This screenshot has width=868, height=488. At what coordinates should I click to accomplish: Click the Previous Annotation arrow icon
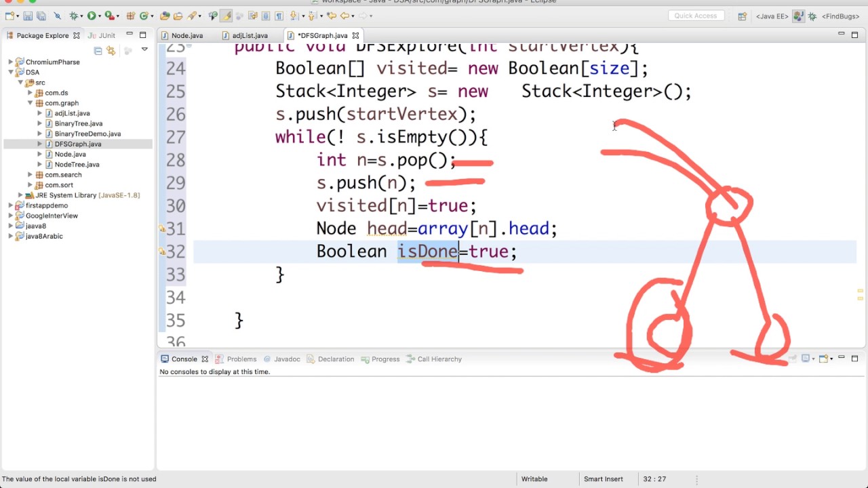tap(311, 16)
